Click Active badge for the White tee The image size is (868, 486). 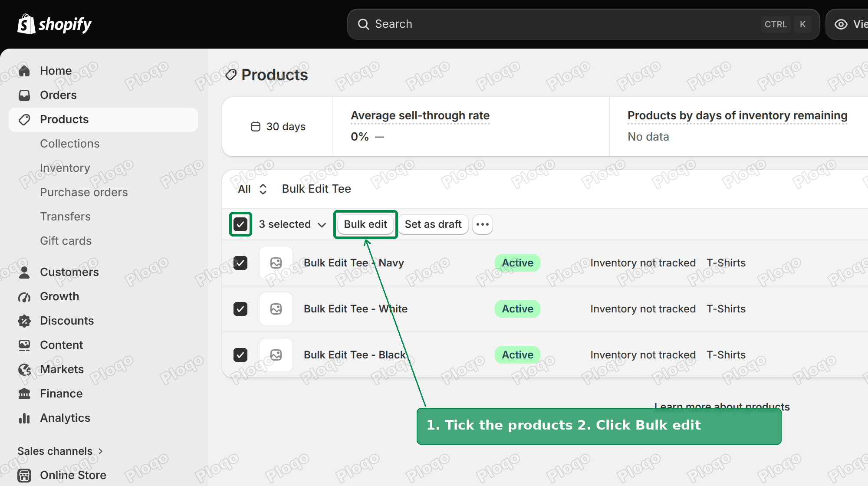click(x=517, y=309)
